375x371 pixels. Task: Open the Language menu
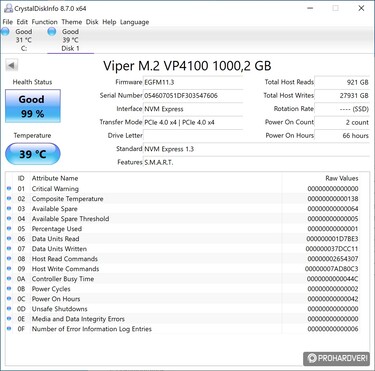tap(134, 22)
